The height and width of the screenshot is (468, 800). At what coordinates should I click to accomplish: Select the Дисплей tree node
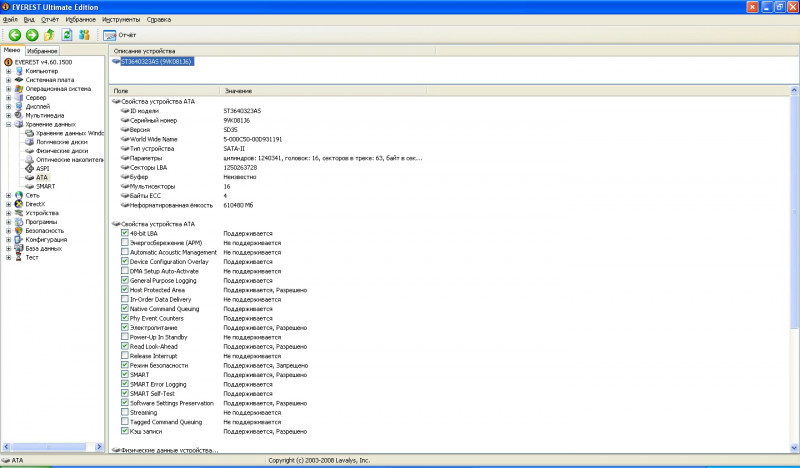[x=38, y=107]
